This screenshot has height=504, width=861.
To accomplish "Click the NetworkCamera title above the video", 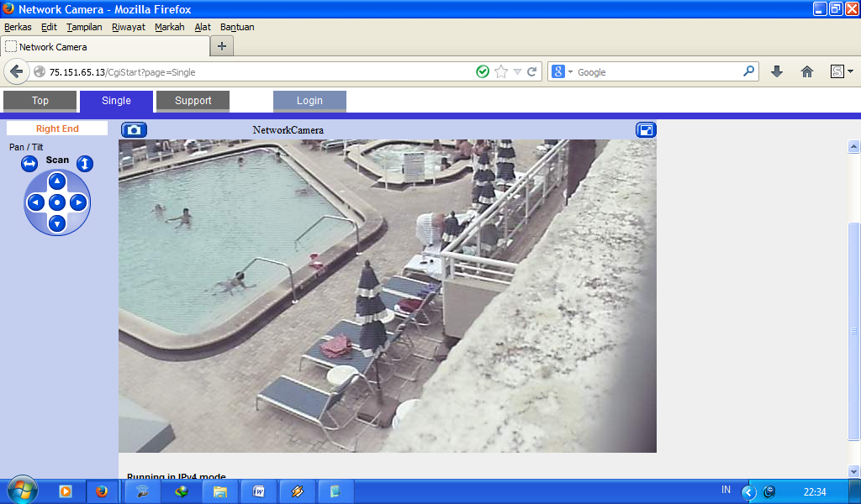I will pos(288,130).
